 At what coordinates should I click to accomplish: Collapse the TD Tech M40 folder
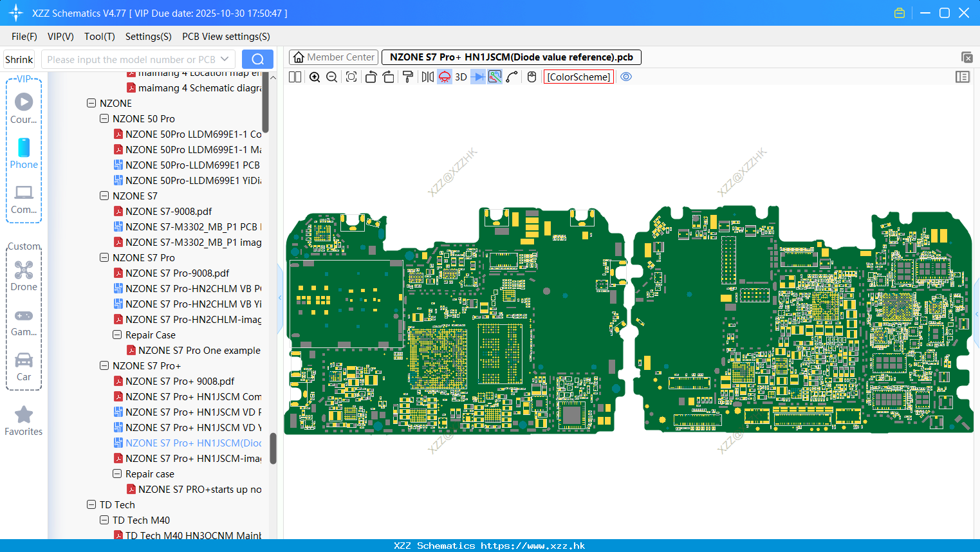(x=104, y=520)
